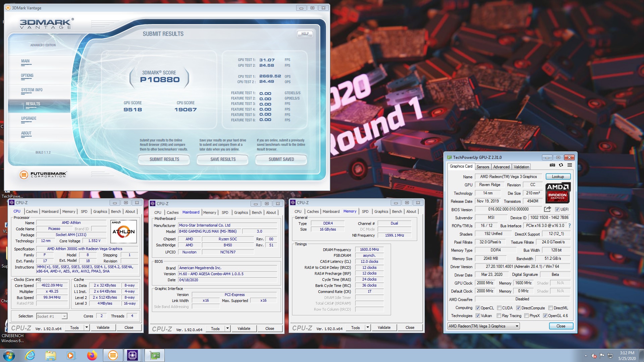The width and height of the screenshot is (644, 362).
Task: Open SYSTEM INFO in the 3DMark sidebar
Action: pos(32,90)
